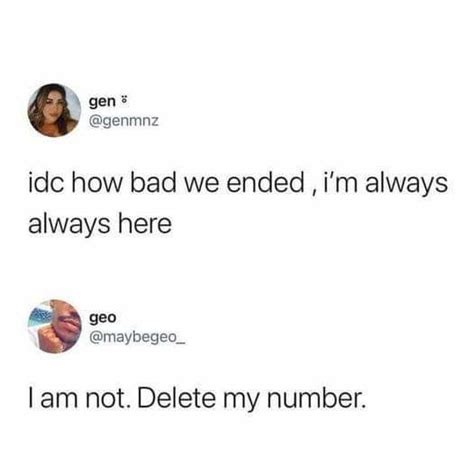Click the word 'number.' in geo's reply
Screen dimensions: 474x474
[317, 398]
